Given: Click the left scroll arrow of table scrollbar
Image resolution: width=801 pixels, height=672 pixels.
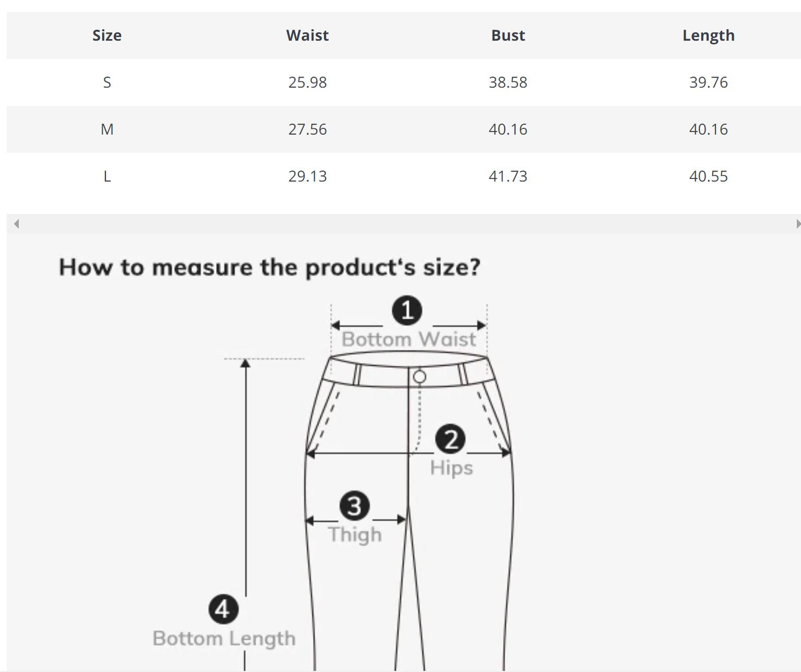Looking at the screenshot, I should point(16,224).
